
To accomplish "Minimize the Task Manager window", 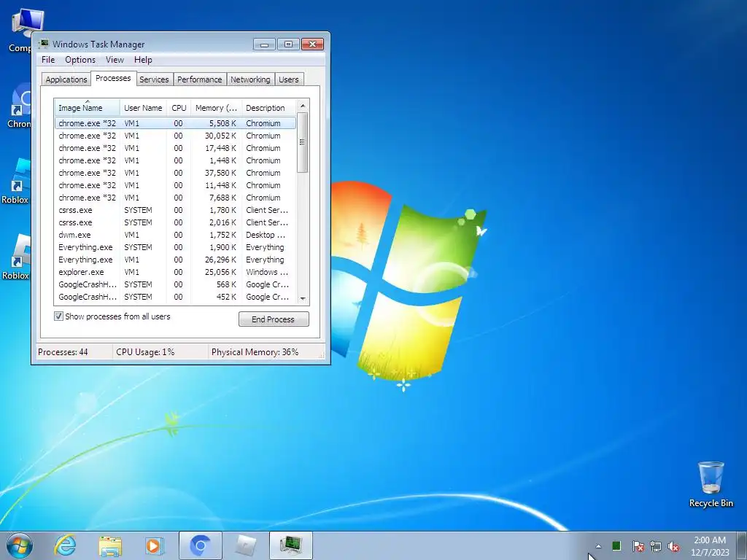I will pyautogui.click(x=264, y=44).
